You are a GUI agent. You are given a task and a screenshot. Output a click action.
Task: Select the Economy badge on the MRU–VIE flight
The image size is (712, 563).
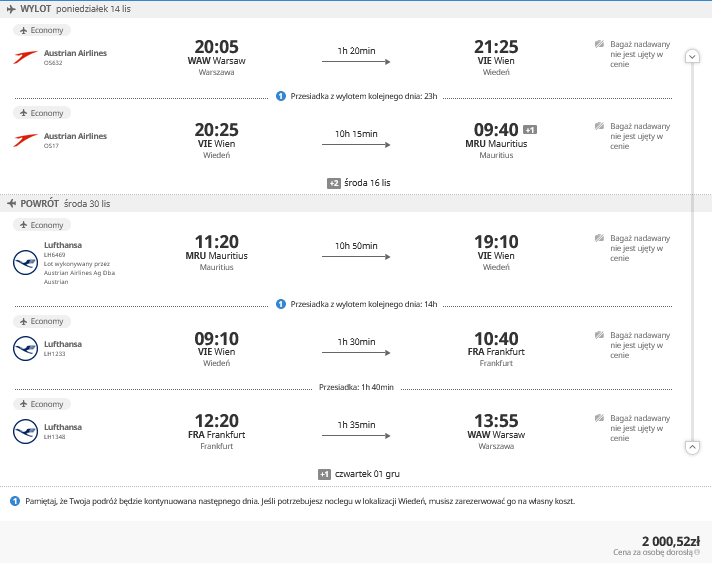[42, 225]
